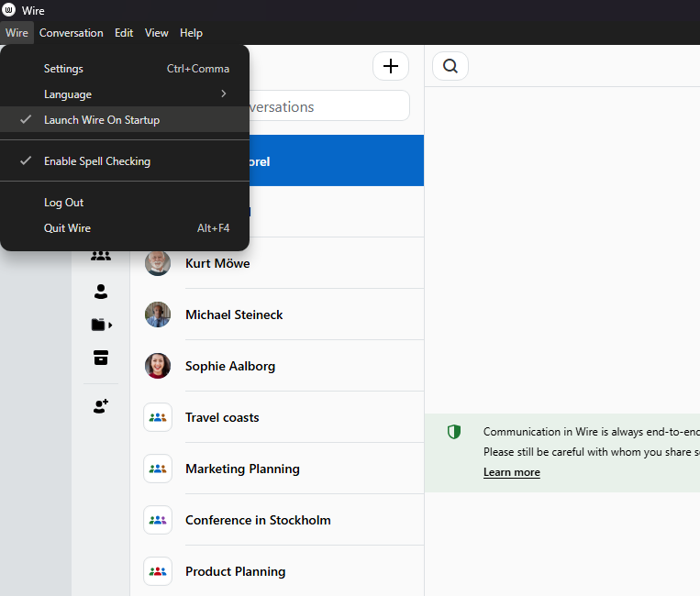
Task: Open the Help menu
Action: point(191,33)
